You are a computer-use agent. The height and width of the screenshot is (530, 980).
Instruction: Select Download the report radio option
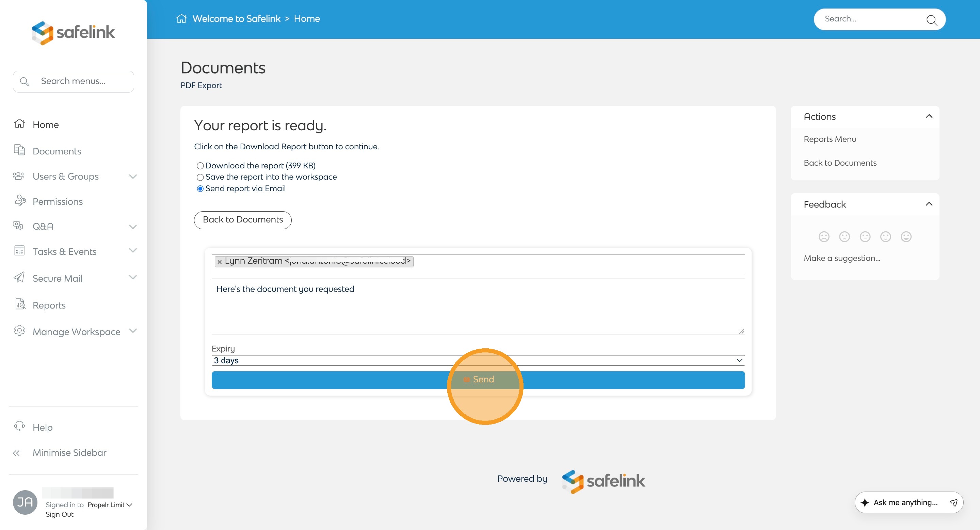coord(200,166)
